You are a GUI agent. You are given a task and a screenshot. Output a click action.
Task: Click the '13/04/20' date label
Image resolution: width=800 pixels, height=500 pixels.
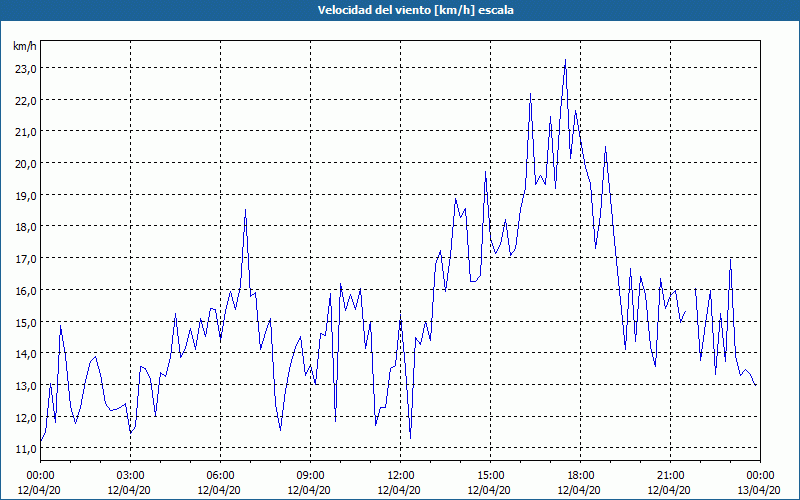(x=759, y=490)
